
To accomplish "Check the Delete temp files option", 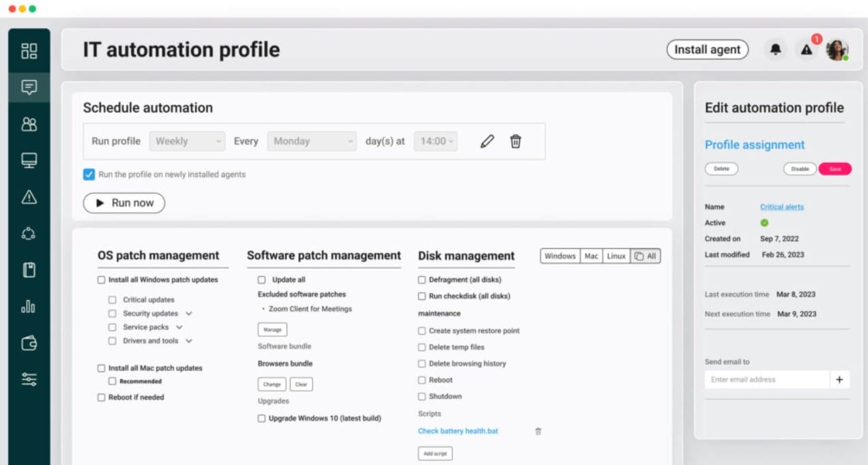I will click(x=422, y=347).
